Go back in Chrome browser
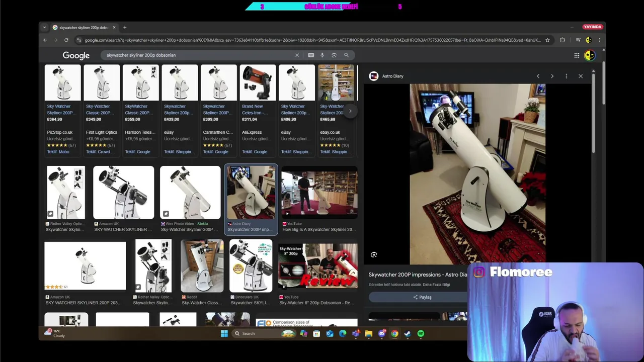This screenshot has width=644, height=362. coord(45,40)
